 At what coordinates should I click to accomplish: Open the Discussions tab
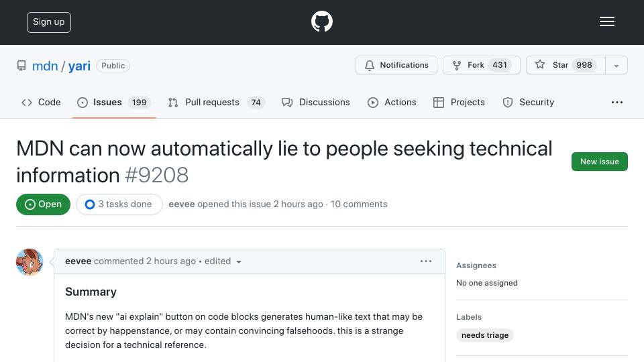click(x=316, y=102)
